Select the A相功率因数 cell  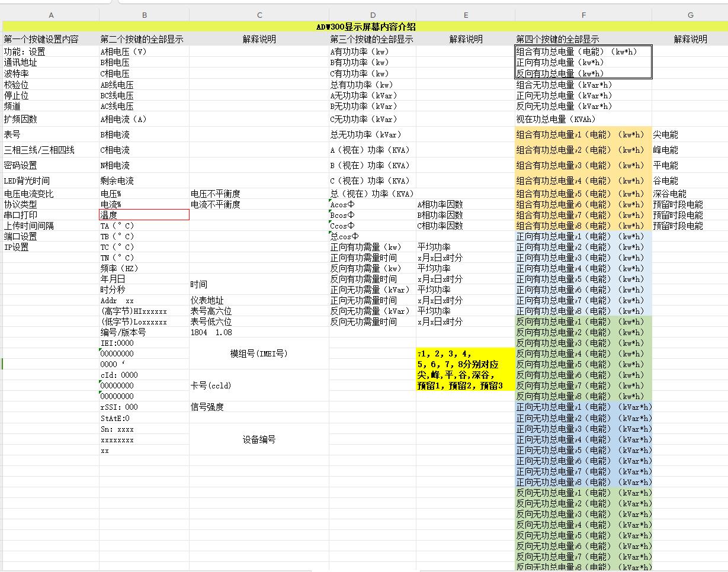[x=466, y=204]
